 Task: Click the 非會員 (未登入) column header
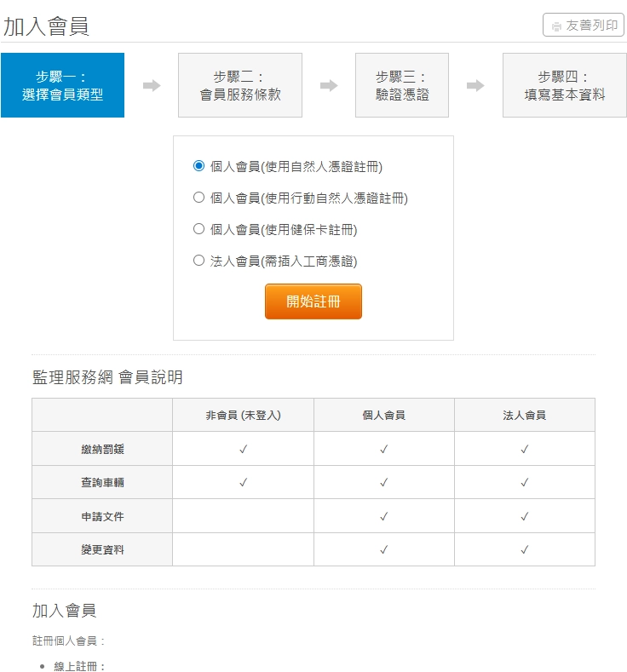pos(243,416)
